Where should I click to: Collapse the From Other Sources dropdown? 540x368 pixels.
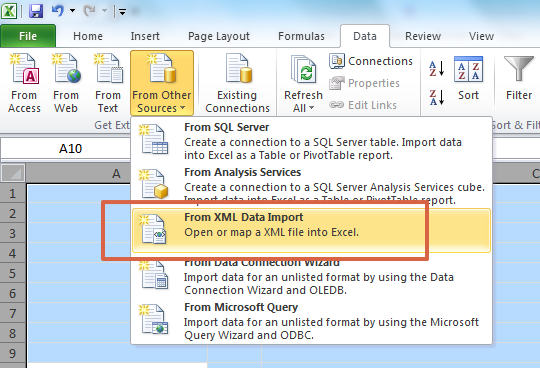point(162,83)
